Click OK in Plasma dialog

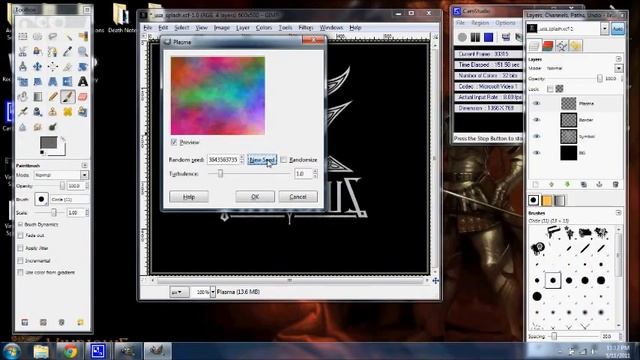coord(255,197)
